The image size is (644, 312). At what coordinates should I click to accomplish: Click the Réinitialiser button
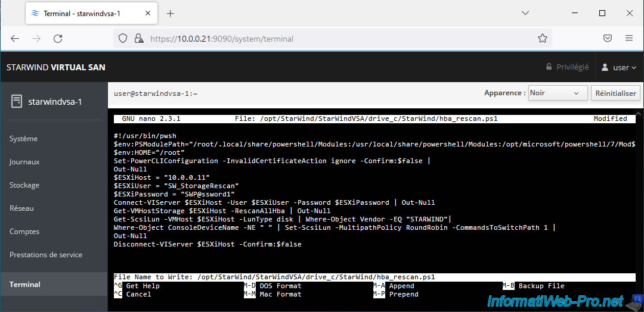(x=615, y=93)
